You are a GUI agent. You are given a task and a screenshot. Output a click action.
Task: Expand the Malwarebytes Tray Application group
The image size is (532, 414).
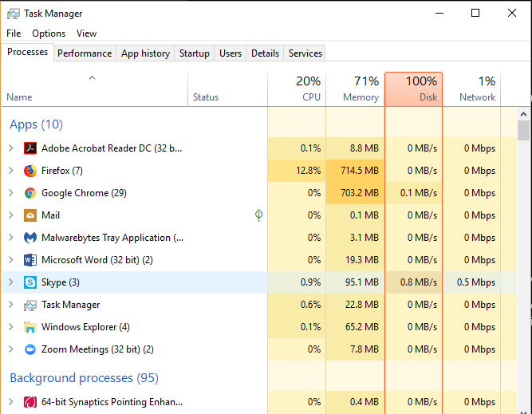tap(11, 238)
